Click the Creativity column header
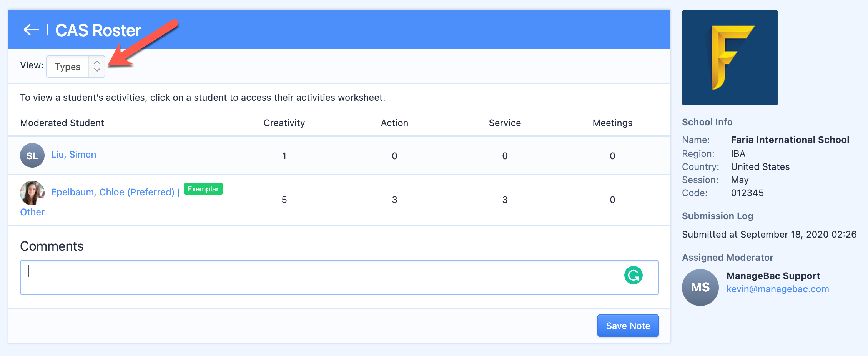The width and height of the screenshot is (868, 356). click(x=284, y=123)
